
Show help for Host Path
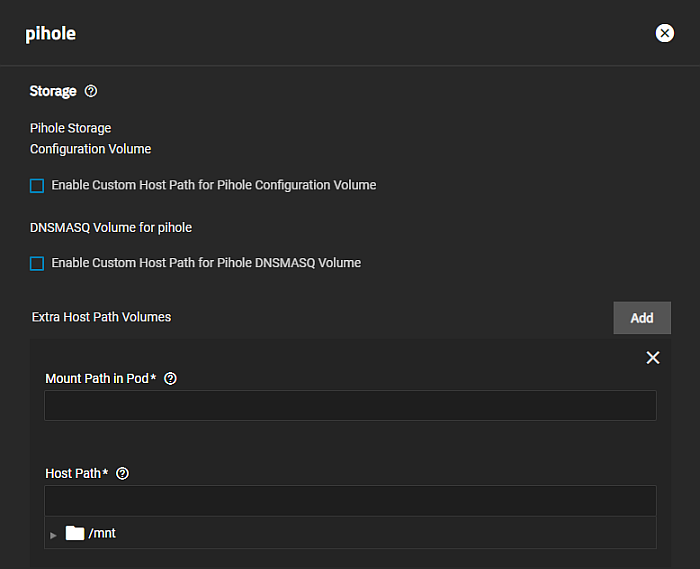coord(122,473)
